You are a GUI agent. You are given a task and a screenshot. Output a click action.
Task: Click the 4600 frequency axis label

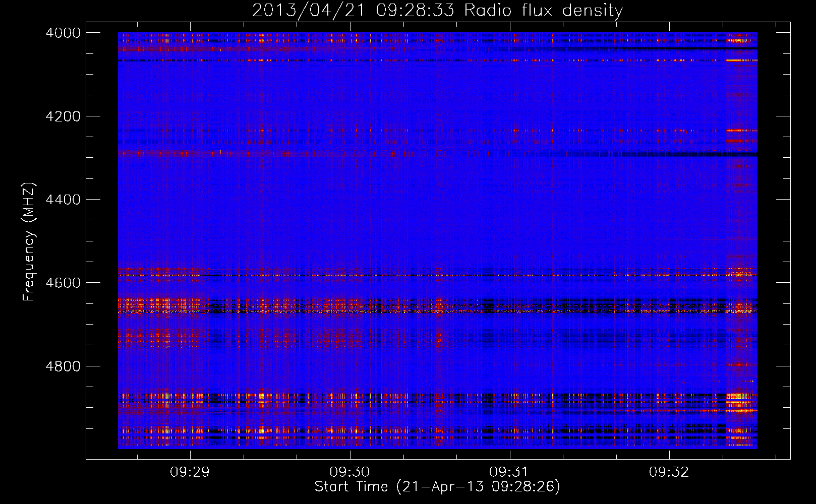tap(63, 283)
